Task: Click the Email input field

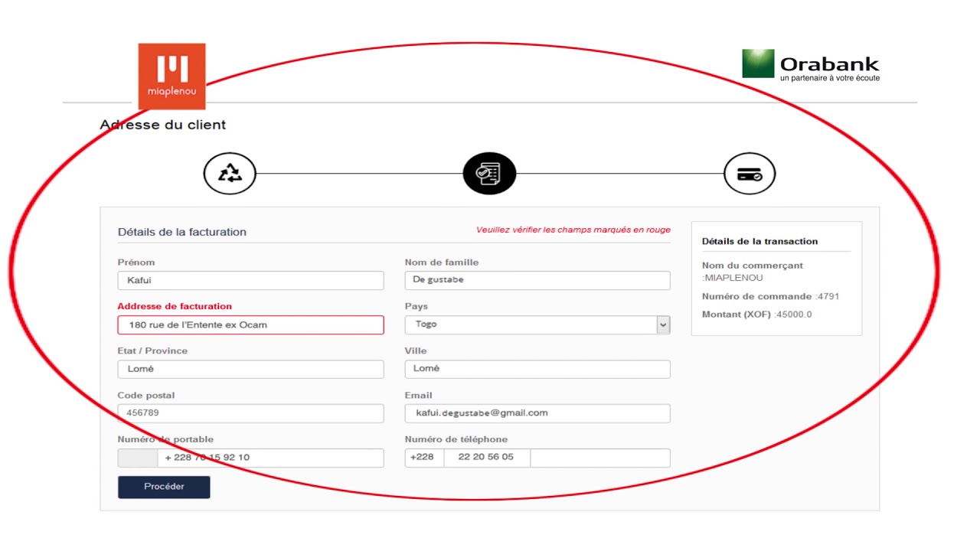Action: (x=537, y=413)
